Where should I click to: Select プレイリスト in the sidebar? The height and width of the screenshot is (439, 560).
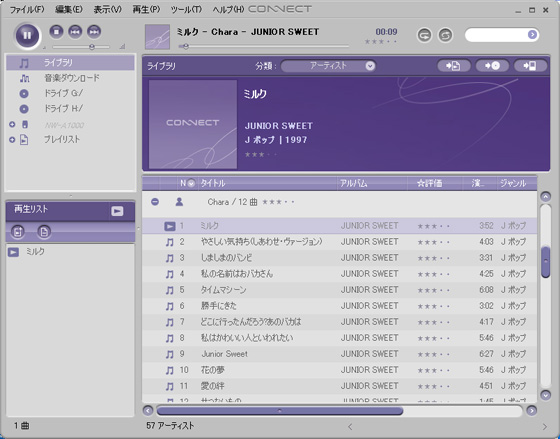point(62,140)
